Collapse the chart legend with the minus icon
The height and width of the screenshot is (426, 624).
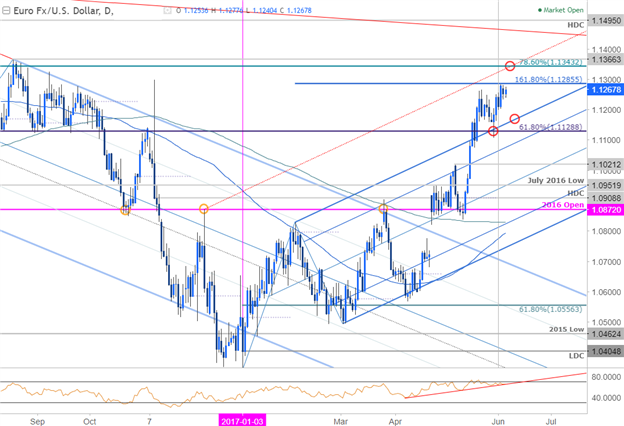click(6, 10)
